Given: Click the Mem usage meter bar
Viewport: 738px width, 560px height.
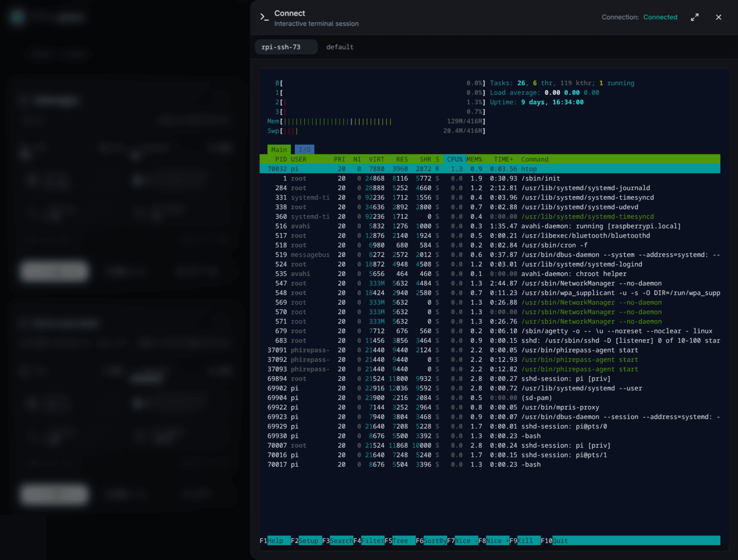Looking at the screenshot, I should 376,121.
